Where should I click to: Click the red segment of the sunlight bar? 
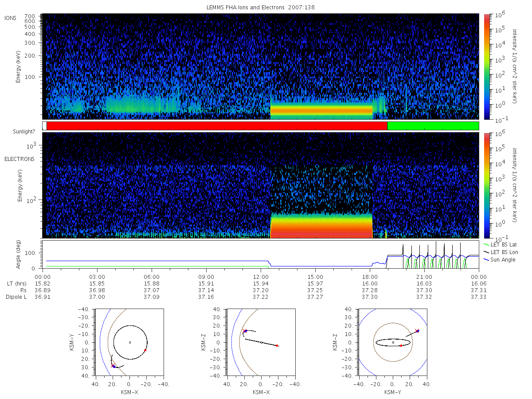(x=217, y=126)
